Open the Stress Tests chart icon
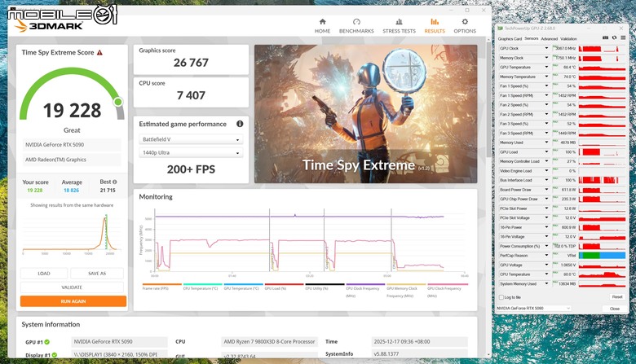Image resolution: width=636 pixels, height=364 pixels. pyautogui.click(x=399, y=22)
